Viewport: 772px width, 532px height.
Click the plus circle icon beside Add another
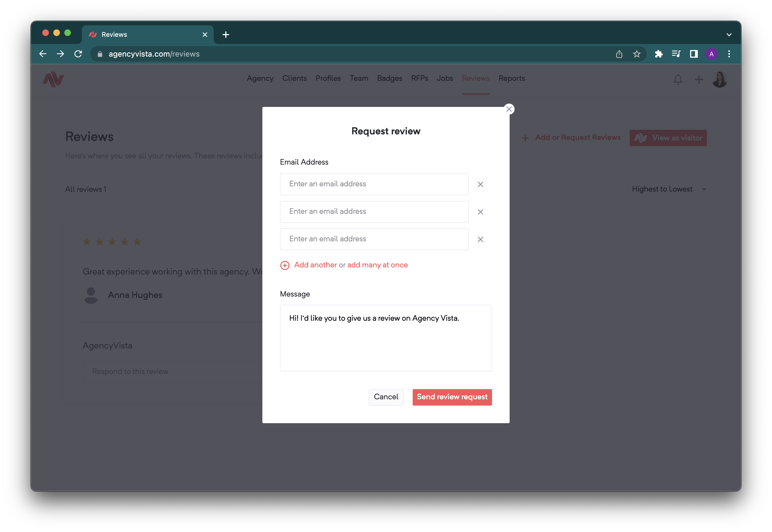[x=285, y=265]
